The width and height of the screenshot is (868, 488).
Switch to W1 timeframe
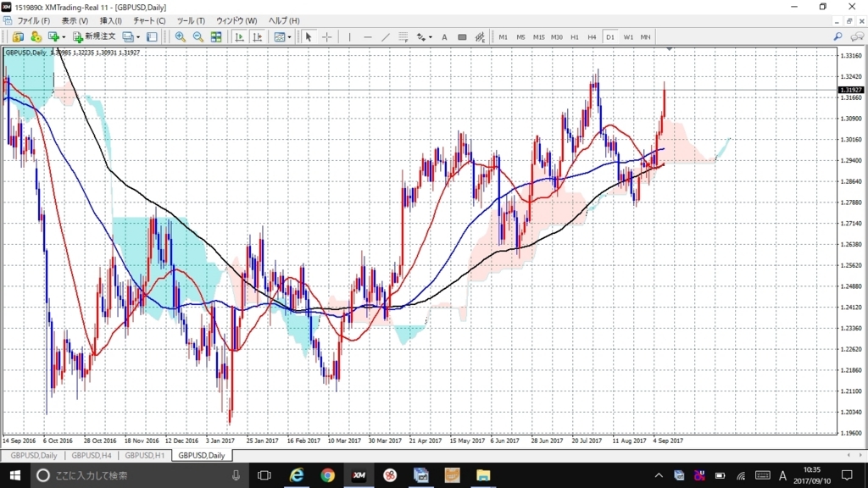coord(628,37)
